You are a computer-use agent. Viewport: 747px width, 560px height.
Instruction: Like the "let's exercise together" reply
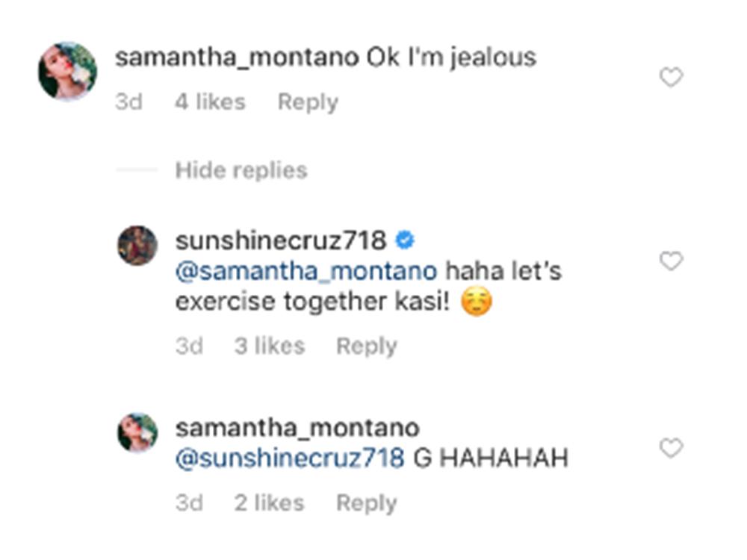pos(671,261)
